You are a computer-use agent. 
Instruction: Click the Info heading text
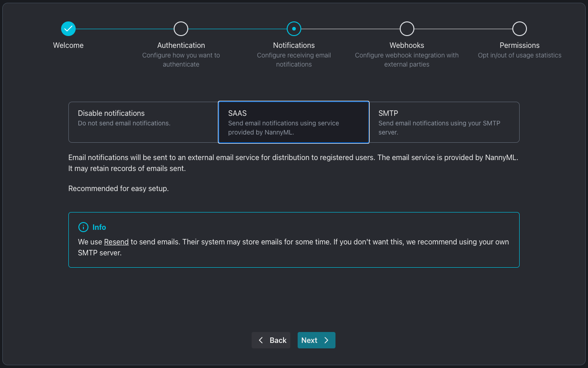point(99,227)
